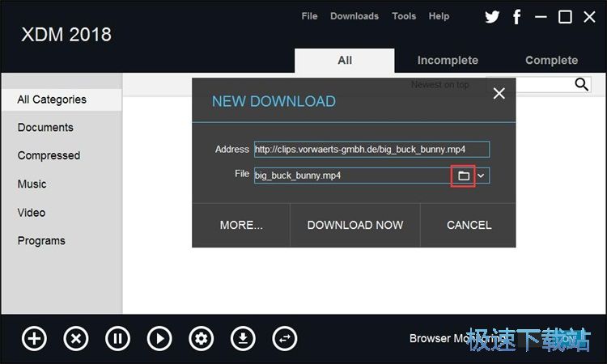Image resolution: width=607 pixels, height=364 pixels.
Task: Pause downloads with the pause icon
Action: [x=117, y=338]
